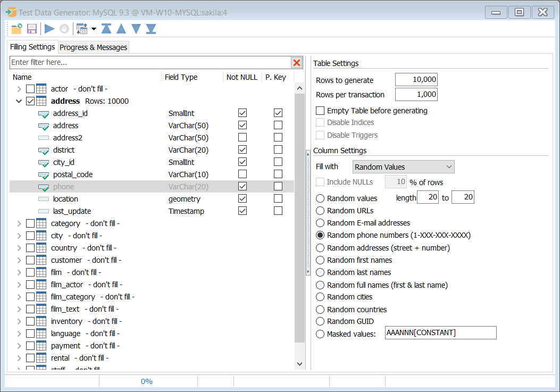Screen dimensions: 560x392
Task: Click inside the Rows to generate field
Action: tap(416, 79)
